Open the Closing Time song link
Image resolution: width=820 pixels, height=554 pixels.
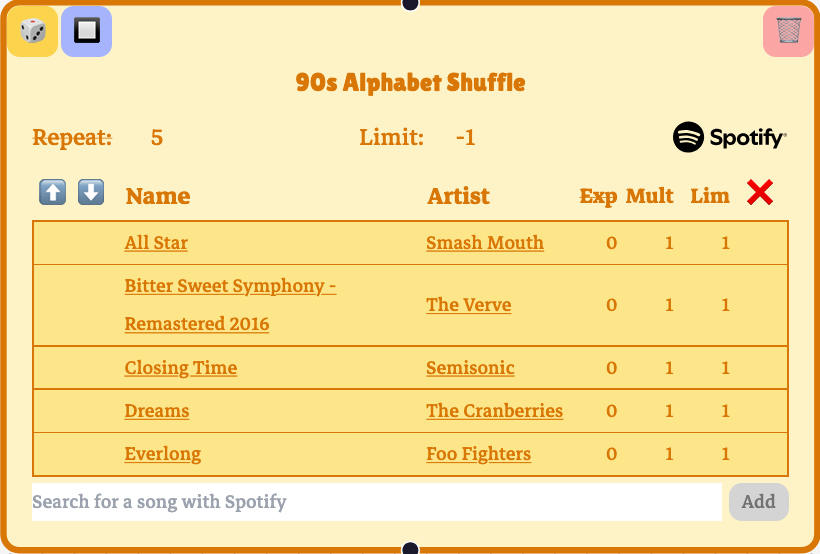(x=181, y=368)
